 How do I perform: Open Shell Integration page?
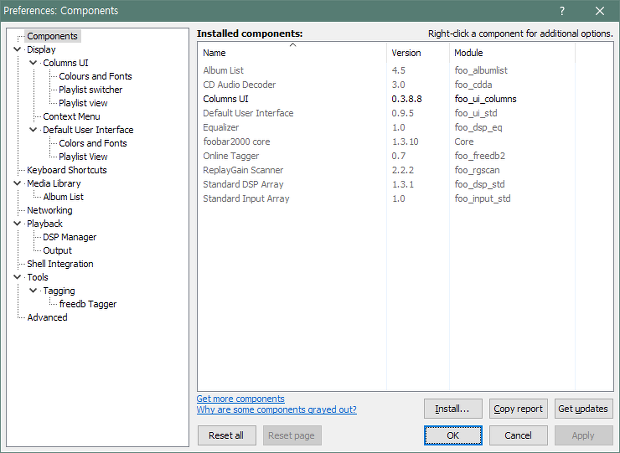60,264
